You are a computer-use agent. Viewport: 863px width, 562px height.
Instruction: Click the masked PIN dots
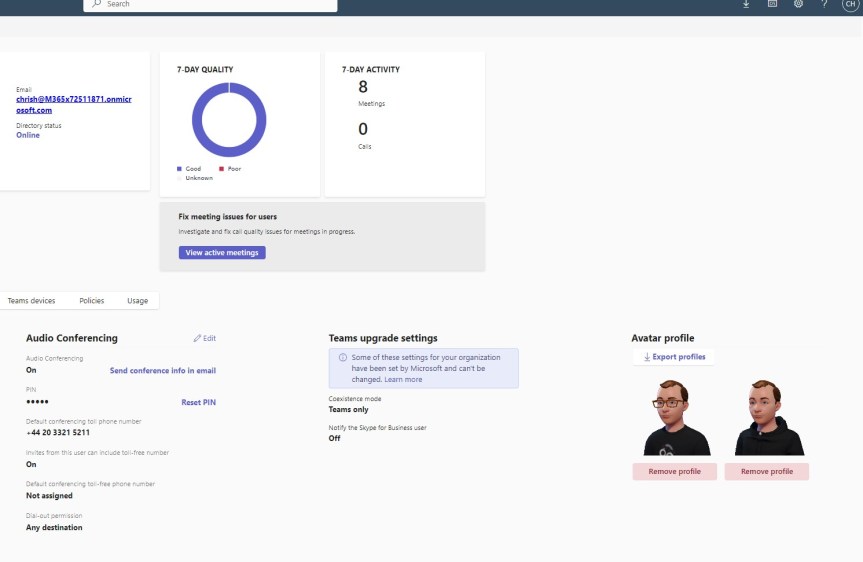pyautogui.click(x=37, y=402)
